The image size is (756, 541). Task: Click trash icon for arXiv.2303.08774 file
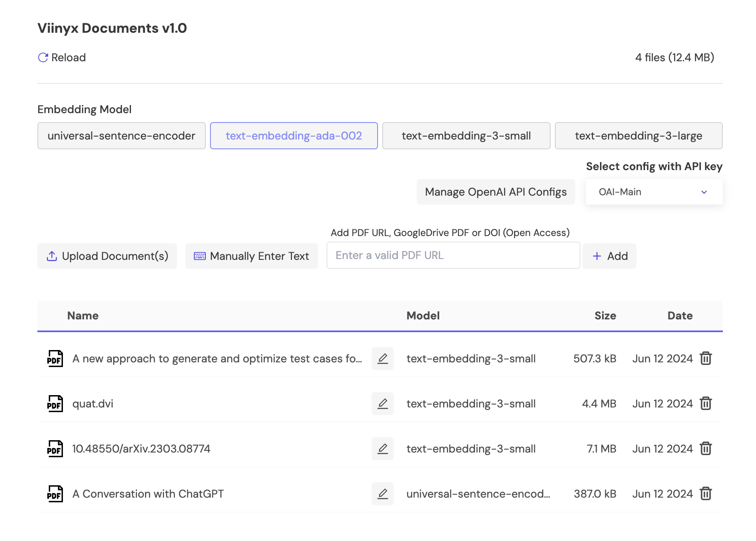pyautogui.click(x=706, y=448)
